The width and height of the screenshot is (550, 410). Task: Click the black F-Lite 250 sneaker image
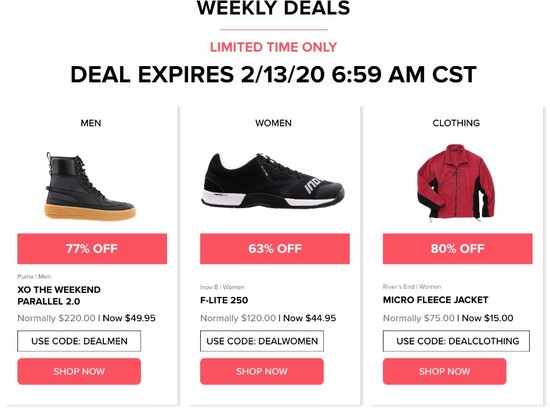click(273, 181)
